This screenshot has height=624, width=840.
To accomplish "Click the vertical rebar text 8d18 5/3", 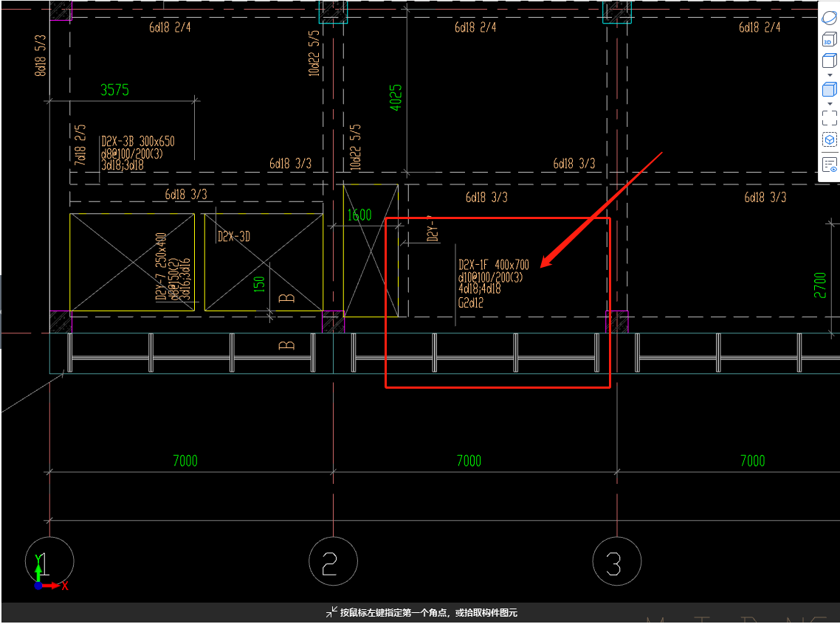I will [x=40, y=55].
